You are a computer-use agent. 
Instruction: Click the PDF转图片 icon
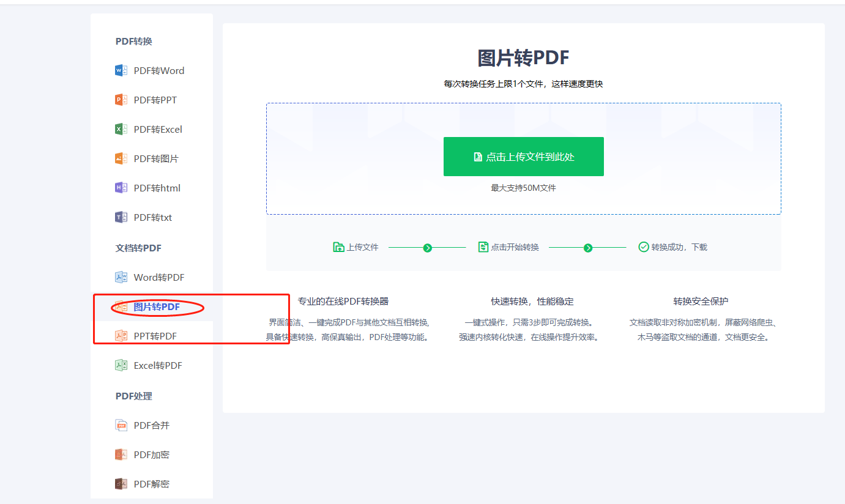(121, 158)
